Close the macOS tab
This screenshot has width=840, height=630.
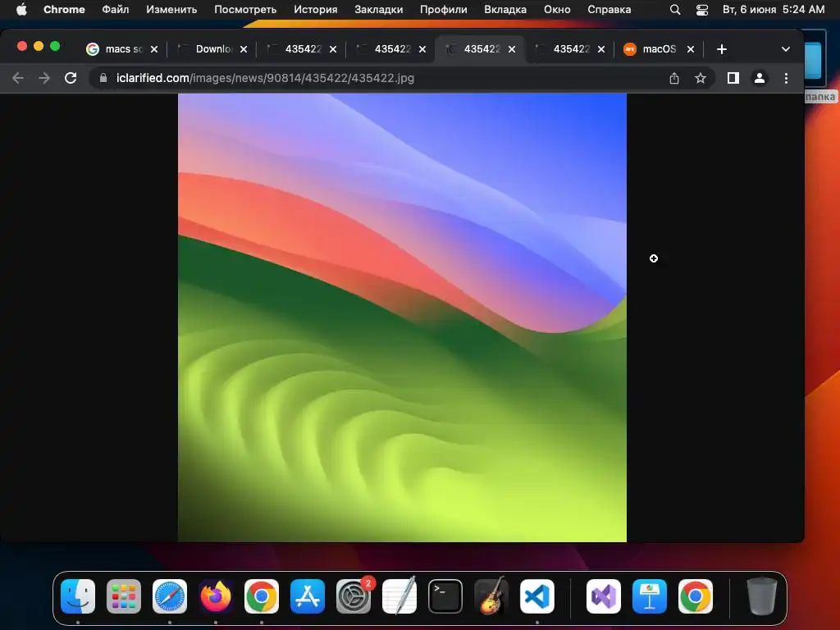pyautogui.click(x=691, y=49)
